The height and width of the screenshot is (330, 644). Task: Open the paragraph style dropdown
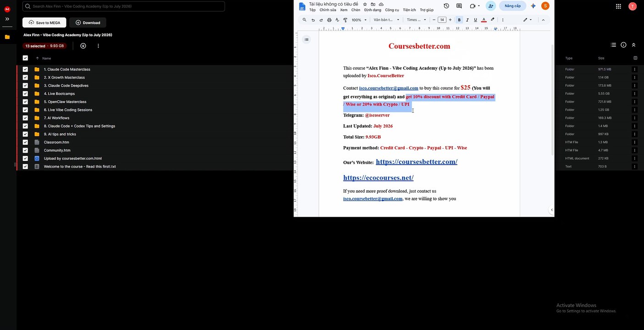click(387, 20)
